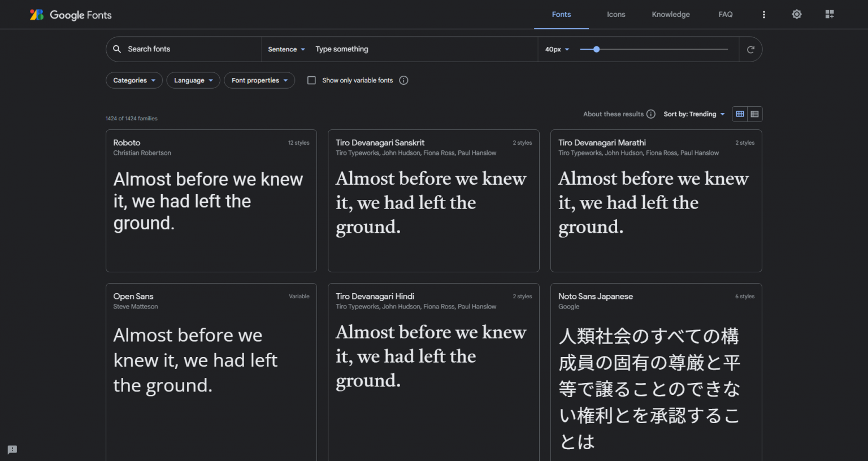
Task: Open the FAQ tab
Action: (x=726, y=15)
